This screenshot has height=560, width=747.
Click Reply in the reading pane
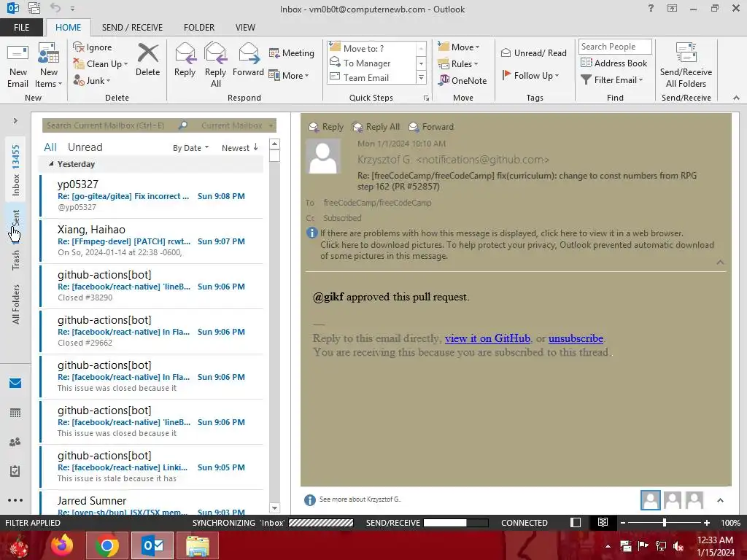click(326, 127)
